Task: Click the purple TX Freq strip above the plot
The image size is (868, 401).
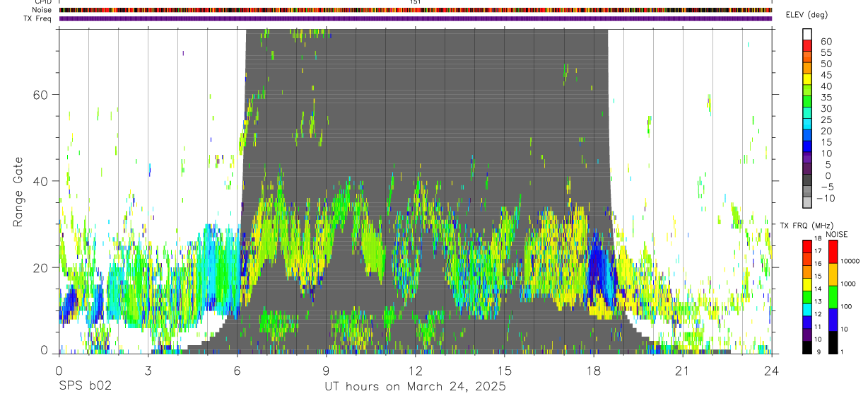Action: (416, 18)
